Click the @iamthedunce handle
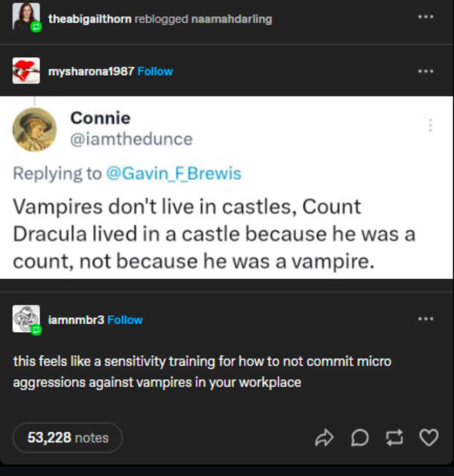Image resolution: width=454 pixels, height=476 pixels. [x=131, y=139]
